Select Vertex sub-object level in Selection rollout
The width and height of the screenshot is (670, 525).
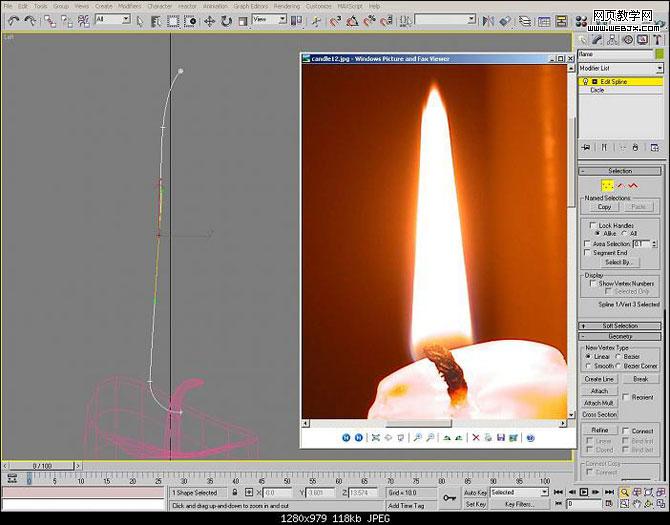[x=608, y=185]
